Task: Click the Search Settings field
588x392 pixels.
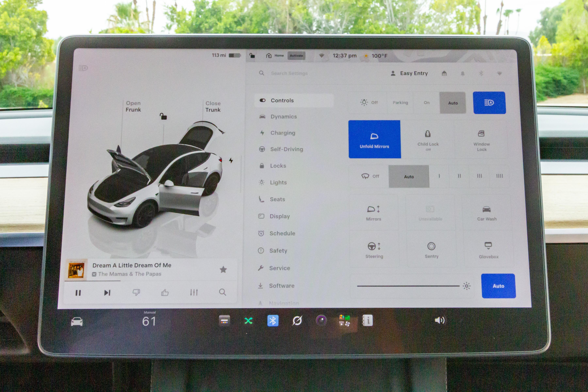Action: click(289, 73)
